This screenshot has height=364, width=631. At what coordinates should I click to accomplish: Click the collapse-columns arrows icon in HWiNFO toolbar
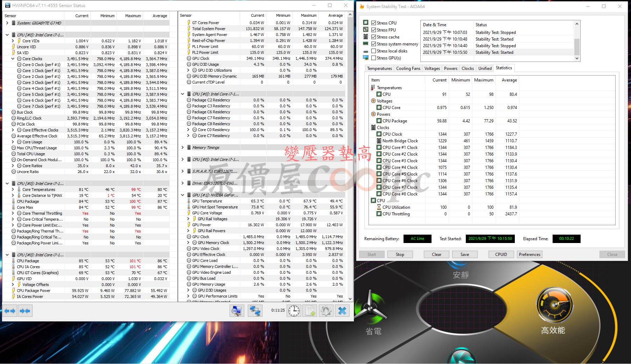click(x=25, y=311)
